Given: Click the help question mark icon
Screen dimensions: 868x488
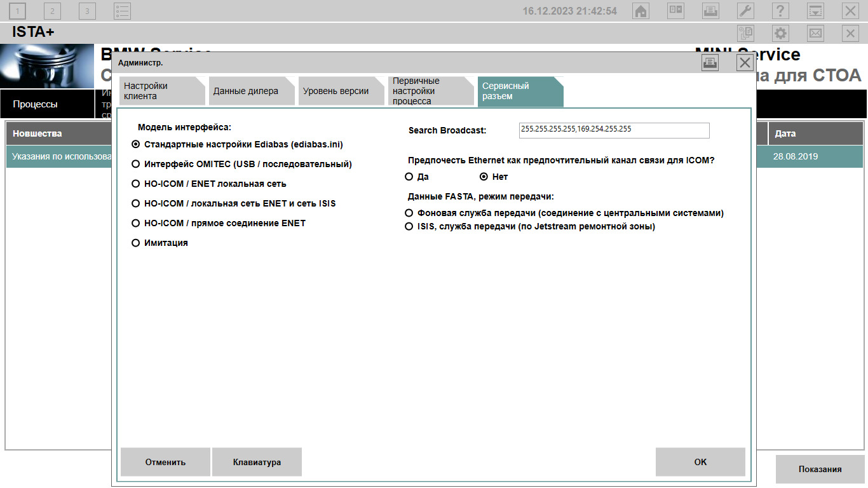Looking at the screenshot, I should [x=780, y=11].
